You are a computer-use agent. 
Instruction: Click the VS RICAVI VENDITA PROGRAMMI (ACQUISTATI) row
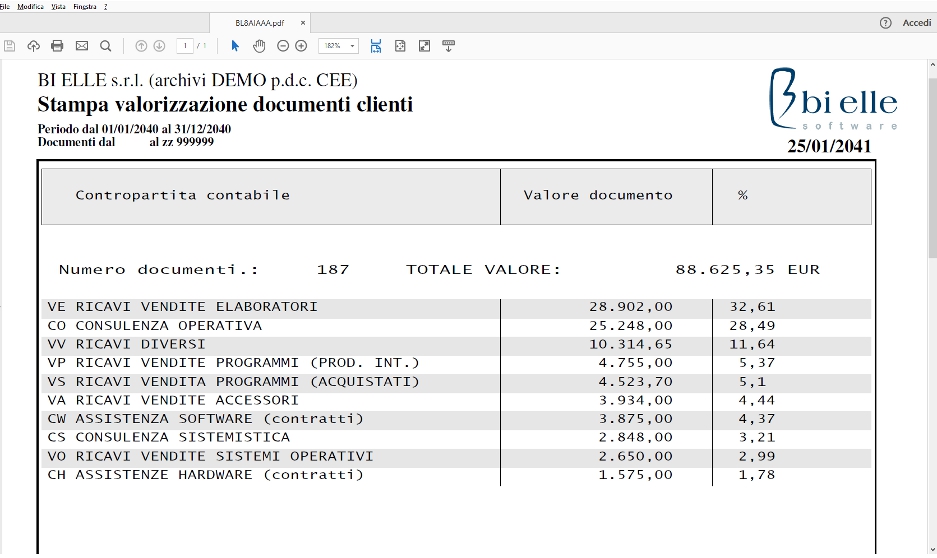(x=456, y=382)
